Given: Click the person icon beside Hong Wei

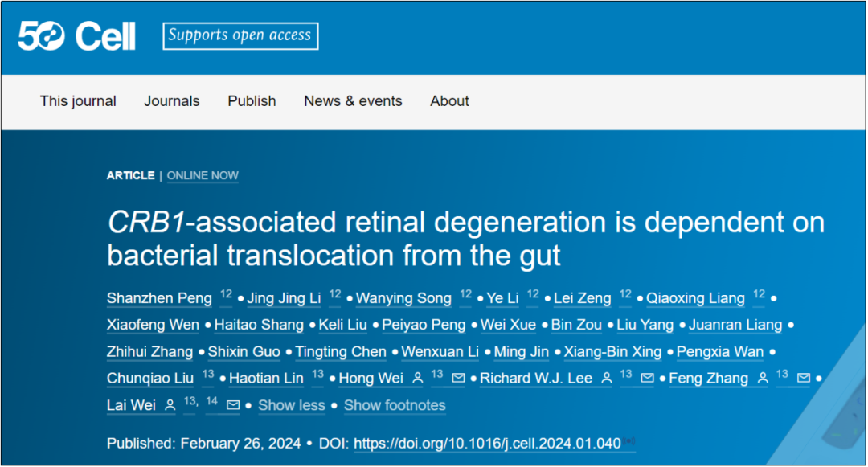Looking at the screenshot, I should (417, 379).
